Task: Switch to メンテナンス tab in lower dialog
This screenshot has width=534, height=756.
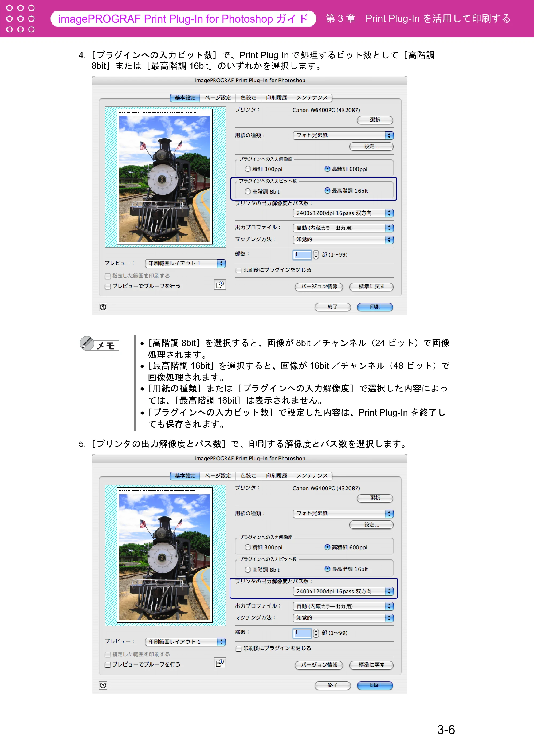Action: pyautogui.click(x=312, y=476)
